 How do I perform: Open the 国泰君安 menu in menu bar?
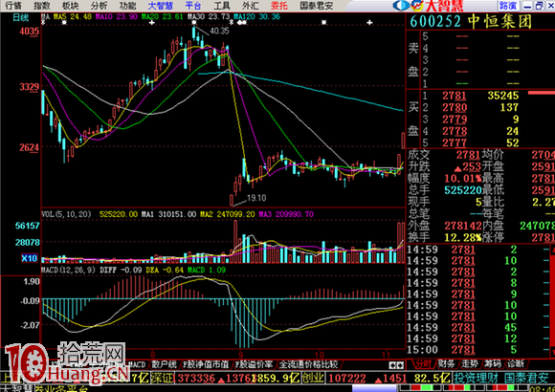317,6
